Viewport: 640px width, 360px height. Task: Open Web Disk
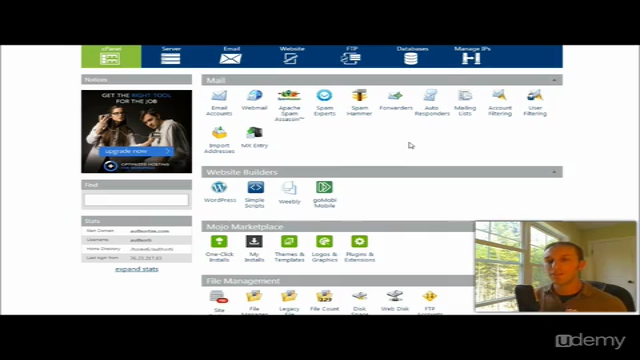tap(395, 301)
